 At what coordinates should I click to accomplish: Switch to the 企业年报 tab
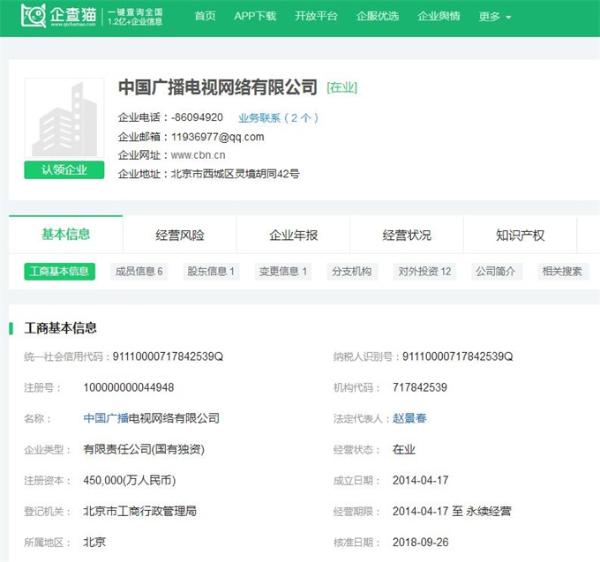coord(293,235)
